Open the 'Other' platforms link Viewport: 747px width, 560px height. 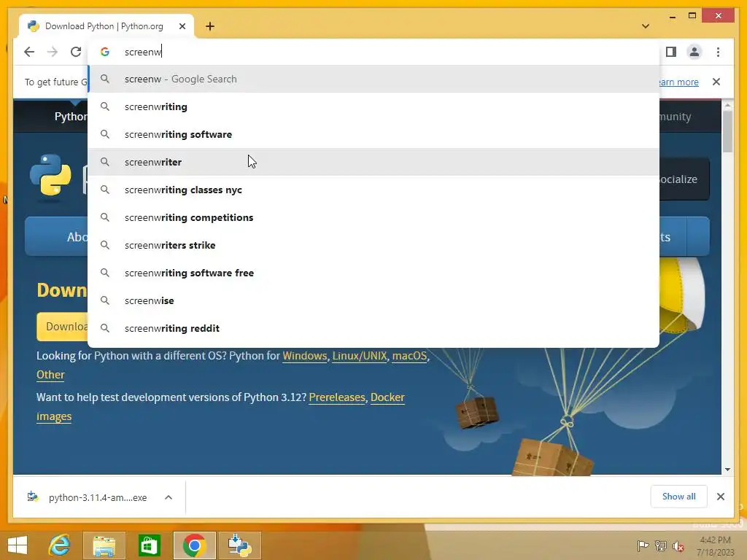pyautogui.click(x=50, y=375)
